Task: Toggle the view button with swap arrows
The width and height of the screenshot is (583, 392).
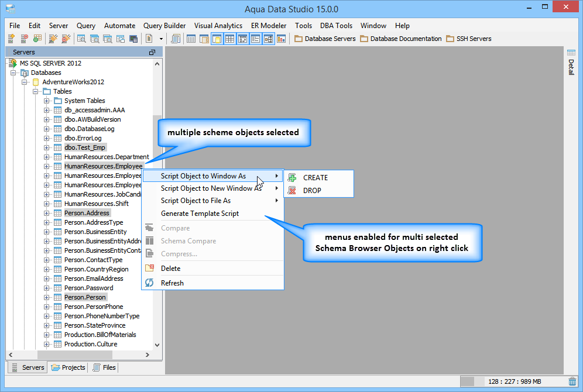Action: (243, 38)
